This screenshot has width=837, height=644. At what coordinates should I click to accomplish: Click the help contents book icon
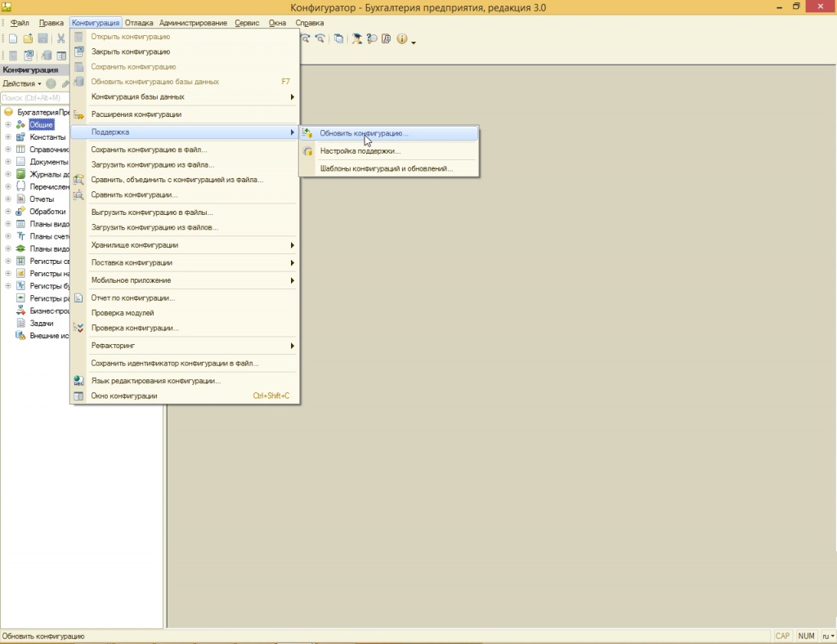coord(386,38)
